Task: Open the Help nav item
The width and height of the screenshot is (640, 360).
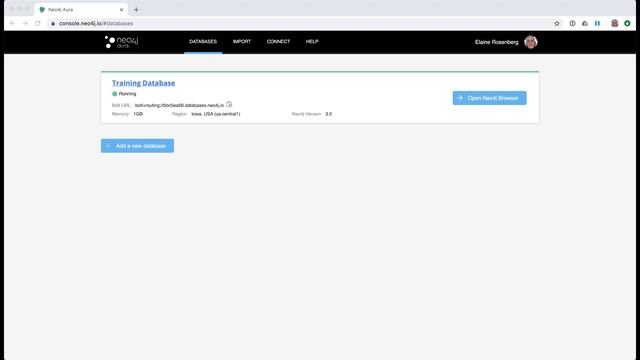Action: pyautogui.click(x=312, y=42)
